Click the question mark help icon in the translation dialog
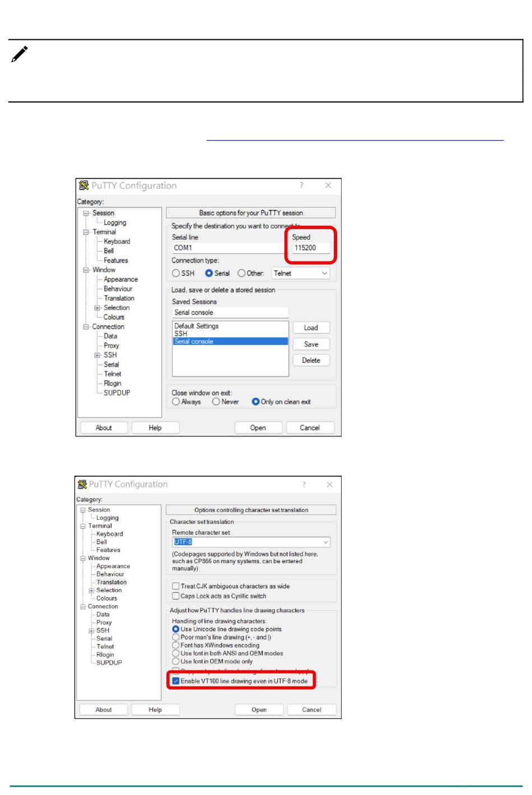This screenshot has width=532, height=795. click(304, 485)
